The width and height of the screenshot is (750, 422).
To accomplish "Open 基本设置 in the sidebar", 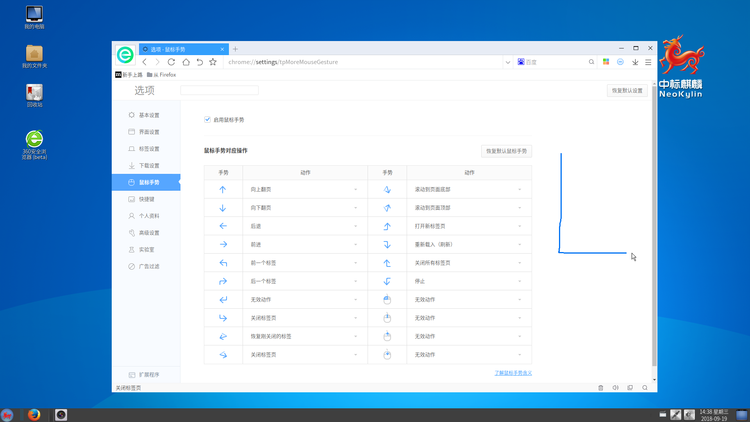I will point(146,115).
